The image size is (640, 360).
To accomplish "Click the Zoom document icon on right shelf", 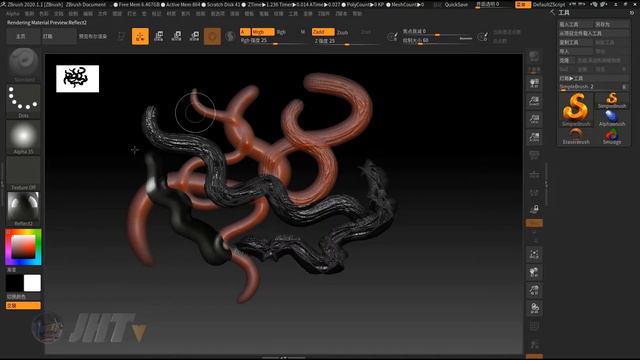I will point(534,101).
